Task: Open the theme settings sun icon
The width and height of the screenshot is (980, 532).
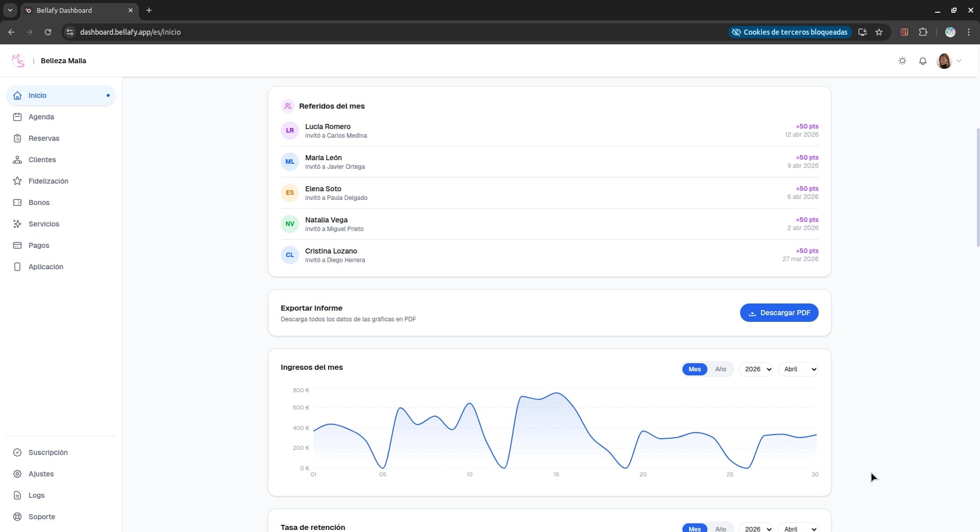Action: tap(902, 60)
